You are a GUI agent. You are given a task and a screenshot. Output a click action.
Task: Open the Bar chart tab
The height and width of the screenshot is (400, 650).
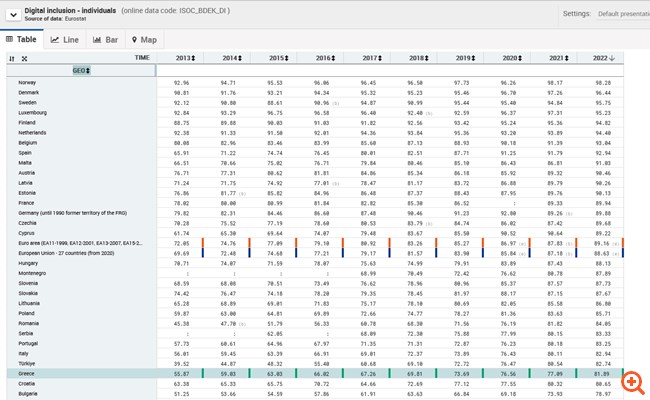click(x=105, y=39)
